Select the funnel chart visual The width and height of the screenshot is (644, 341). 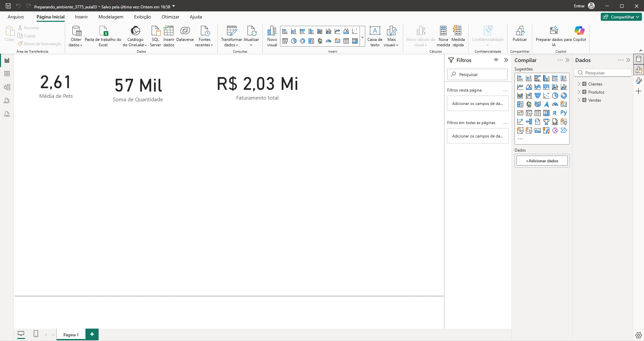coord(537,96)
